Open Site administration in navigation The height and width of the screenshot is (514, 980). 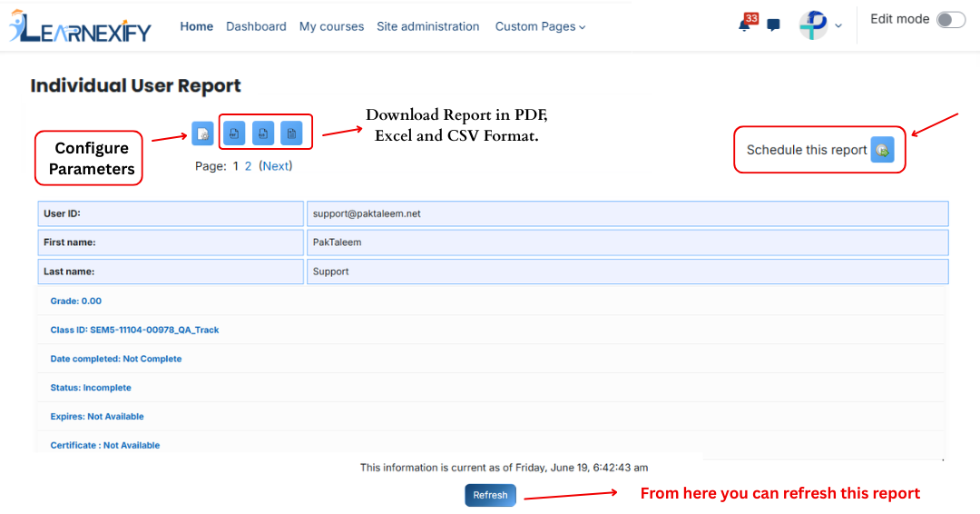[428, 26]
